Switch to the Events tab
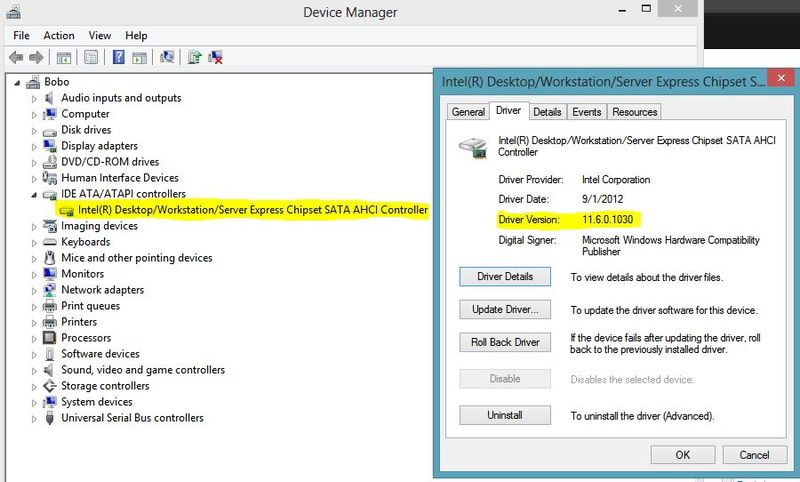The width and height of the screenshot is (800, 482). click(587, 112)
